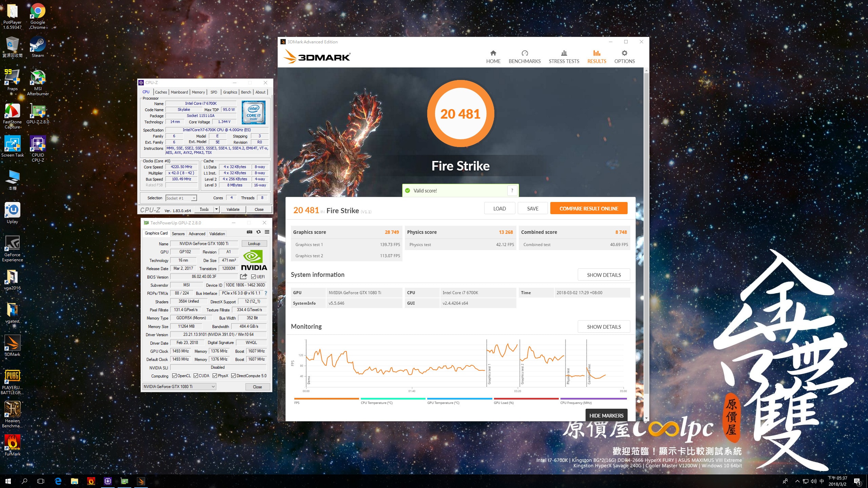The width and height of the screenshot is (868, 488).
Task: Open the PotPlayer desktop icon
Action: [x=13, y=16]
